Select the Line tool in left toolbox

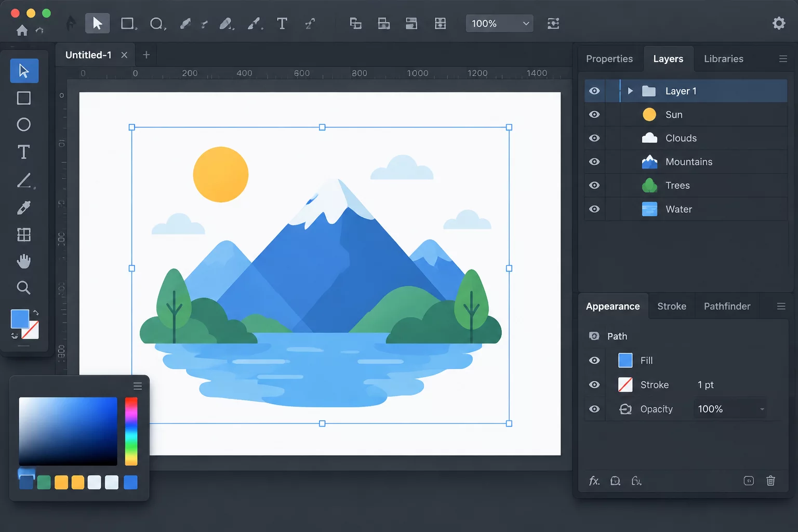click(24, 180)
